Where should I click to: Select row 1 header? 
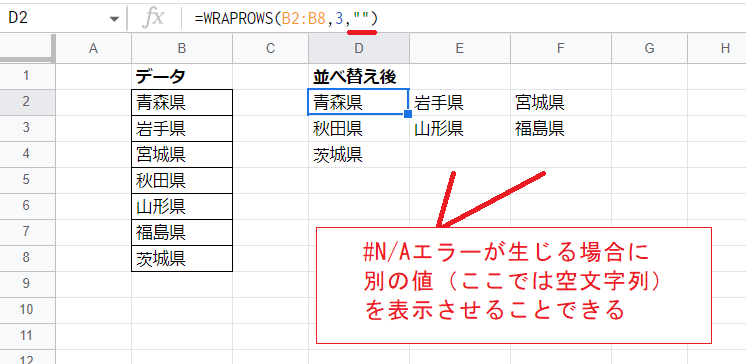coord(28,76)
